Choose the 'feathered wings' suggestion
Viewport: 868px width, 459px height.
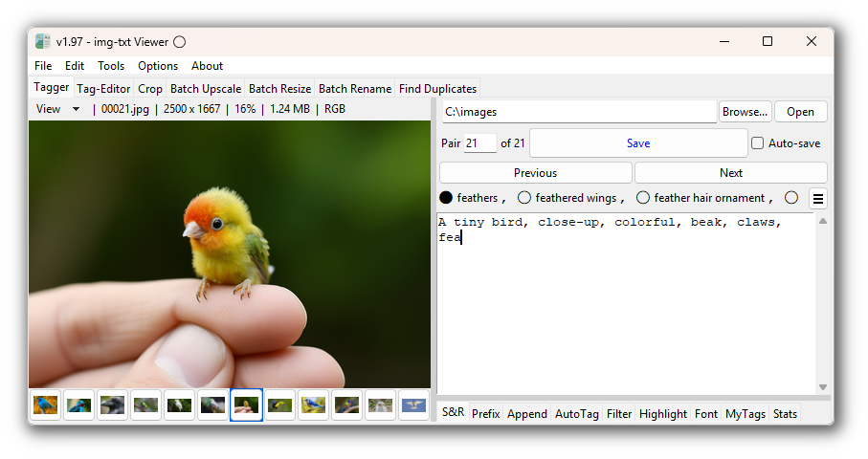(x=523, y=197)
